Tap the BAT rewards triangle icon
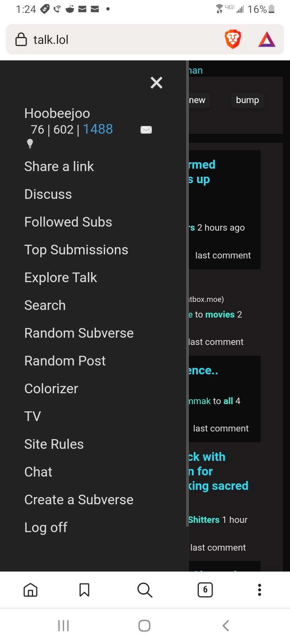Viewport: 290px width, 644px height. 267,39
